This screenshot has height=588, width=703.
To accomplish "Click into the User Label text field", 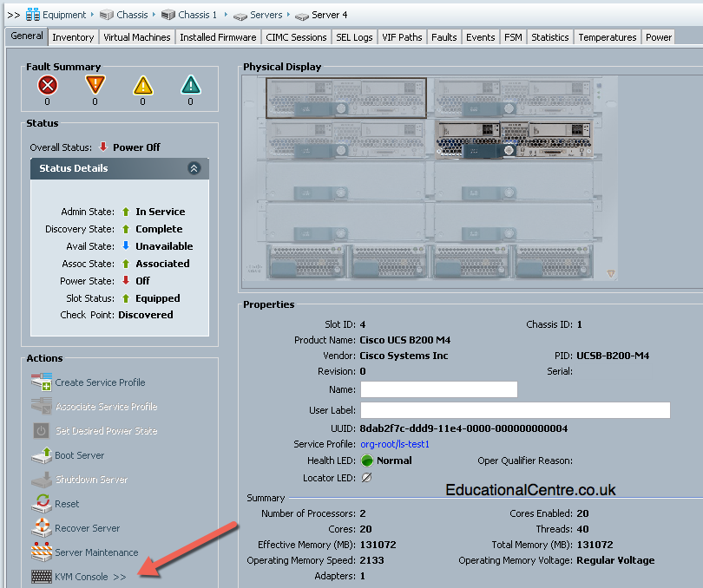I will point(516,410).
